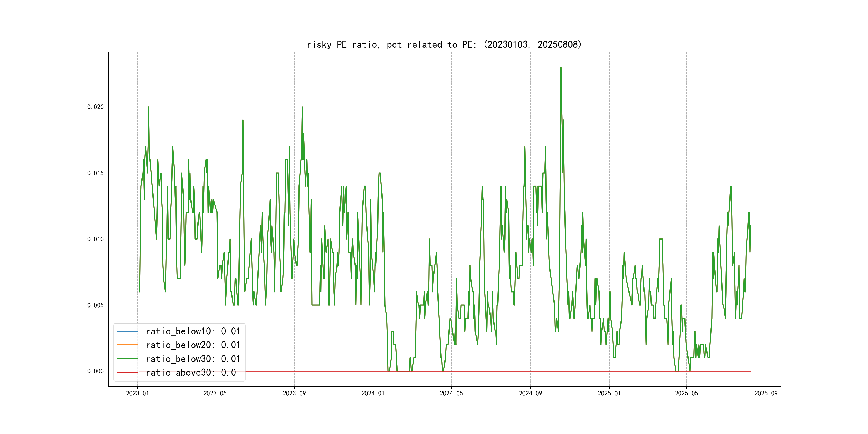Click the red ratio_above30 legend line
Image resolution: width=868 pixels, height=434 pixels.
coord(127,372)
